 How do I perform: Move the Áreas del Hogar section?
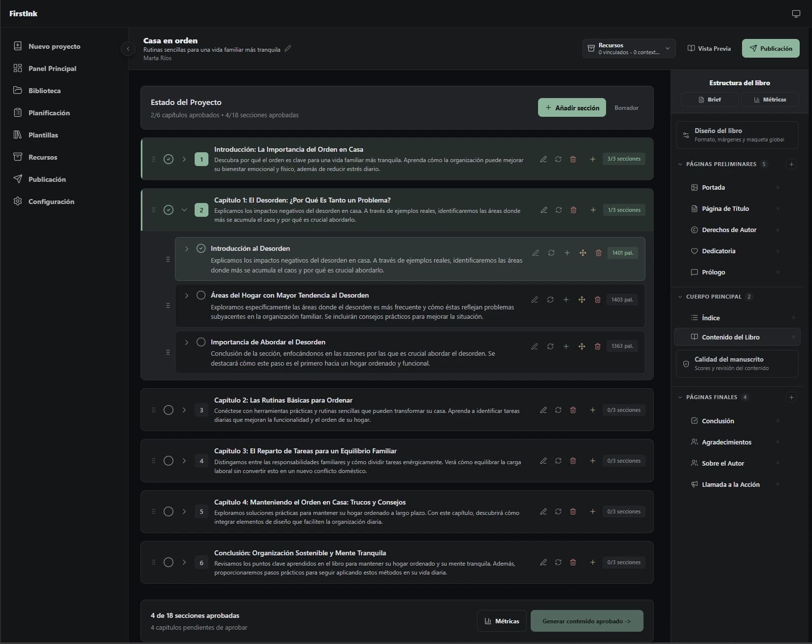pyautogui.click(x=582, y=300)
